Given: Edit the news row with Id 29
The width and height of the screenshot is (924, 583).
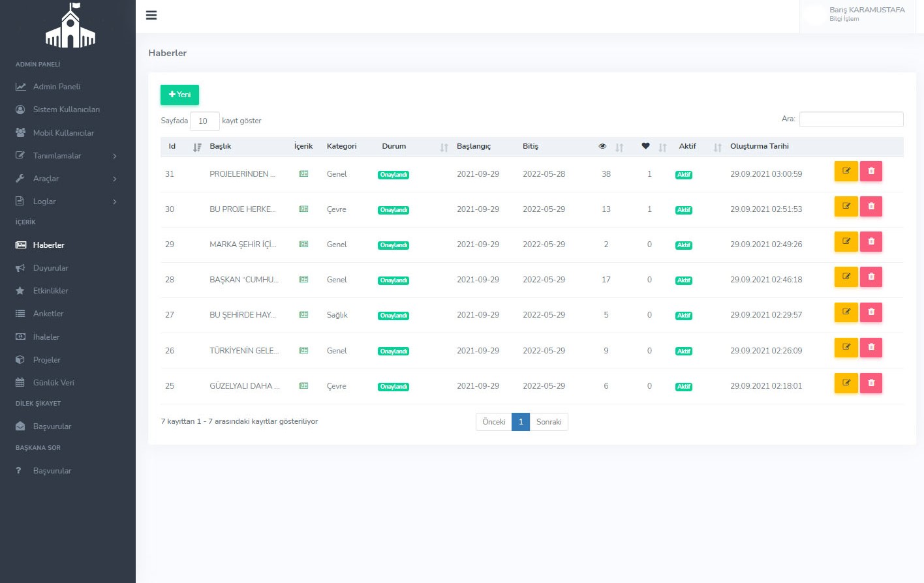Looking at the screenshot, I should [x=846, y=241].
